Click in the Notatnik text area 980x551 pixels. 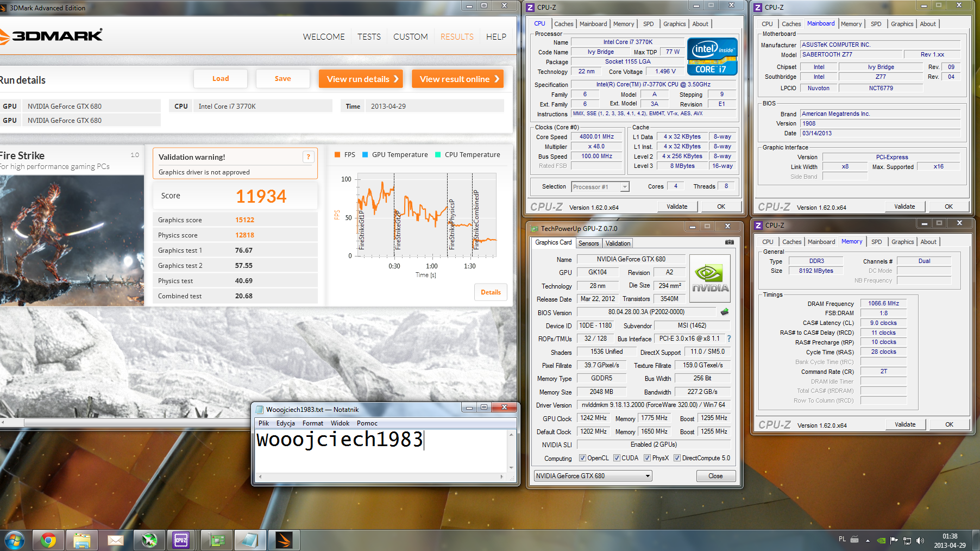point(381,450)
